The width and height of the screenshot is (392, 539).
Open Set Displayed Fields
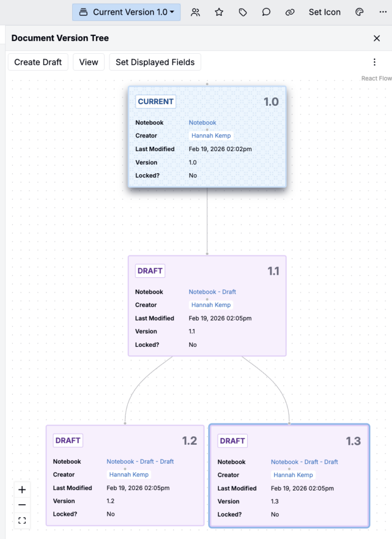[155, 62]
